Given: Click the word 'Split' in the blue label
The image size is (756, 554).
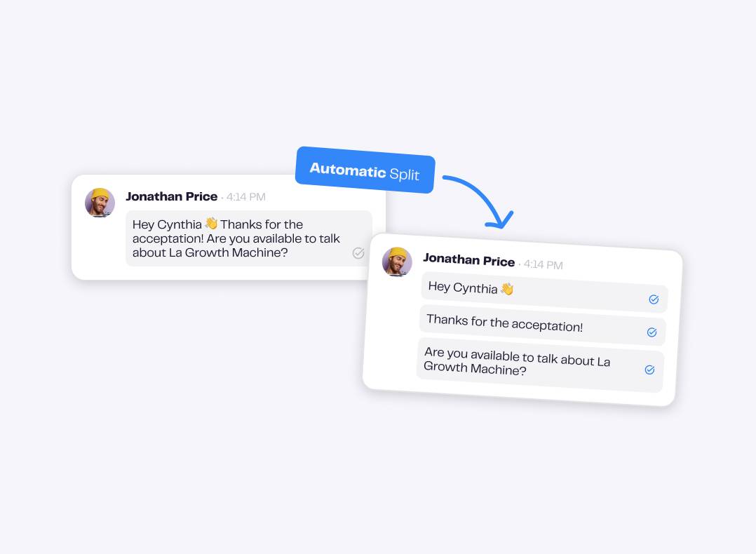Looking at the screenshot, I should coord(404,174).
